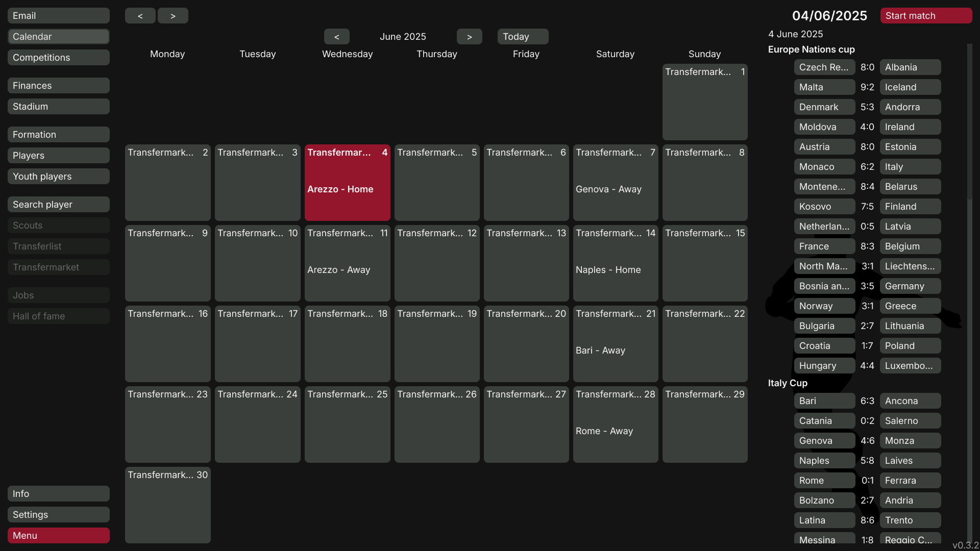The image size is (980, 551).
Task: Open the Finances section
Action: point(58,86)
